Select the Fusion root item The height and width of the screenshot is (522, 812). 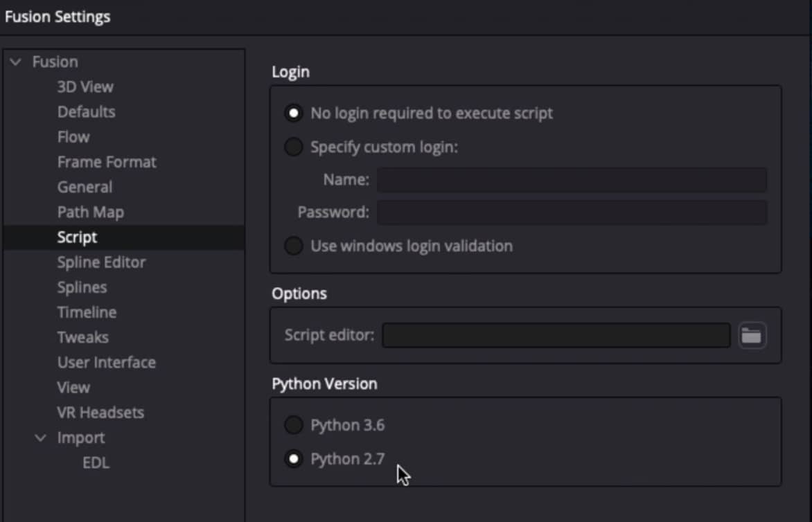(55, 62)
